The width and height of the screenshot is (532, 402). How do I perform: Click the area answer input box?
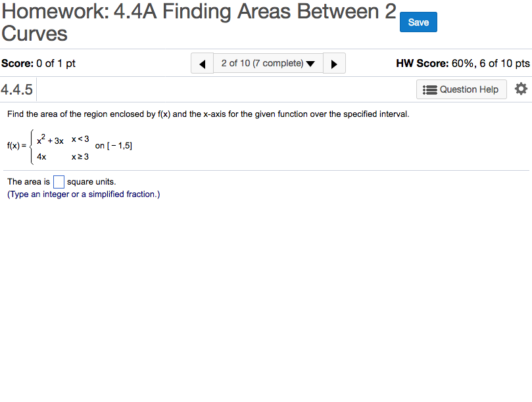point(59,182)
